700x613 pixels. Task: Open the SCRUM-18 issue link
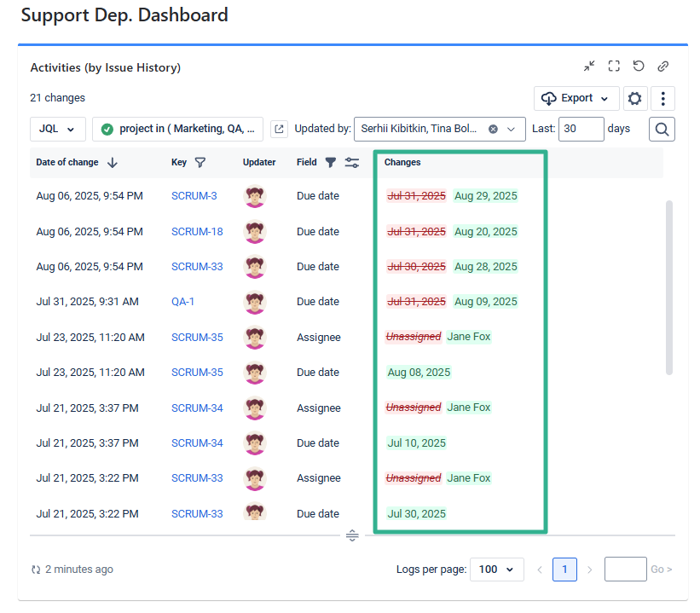click(x=197, y=232)
